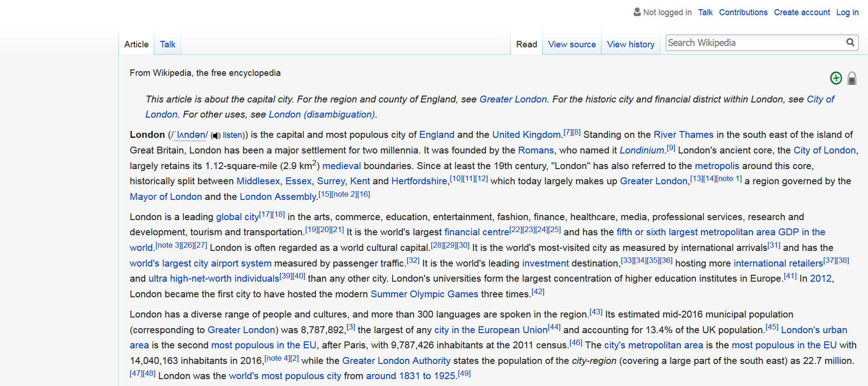Open the city in the European Union link
The height and width of the screenshot is (386, 868).
(x=491, y=330)
